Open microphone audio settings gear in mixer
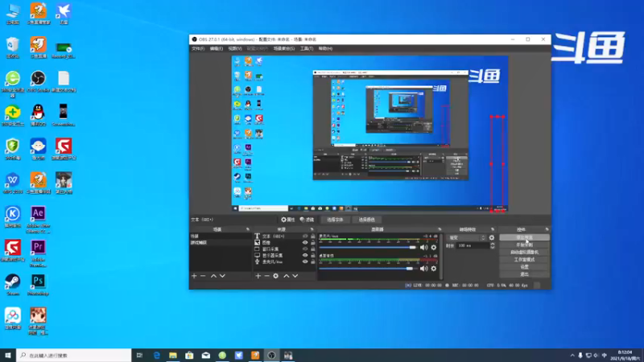 click(x=434, y=248)
